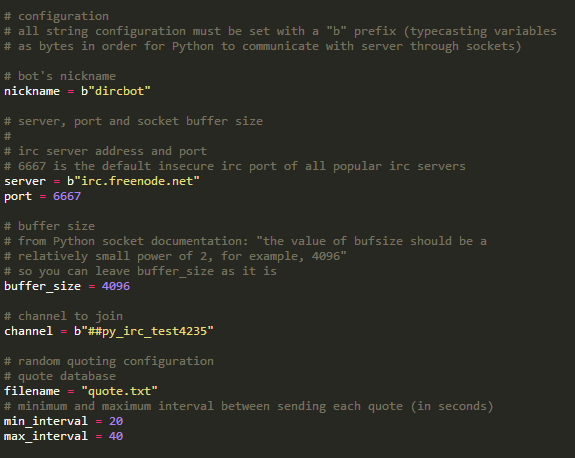The width and height of the screenshot is (575, 458).
Task: Place cursor on buffer_size value 4096
Action: point(116,286)
